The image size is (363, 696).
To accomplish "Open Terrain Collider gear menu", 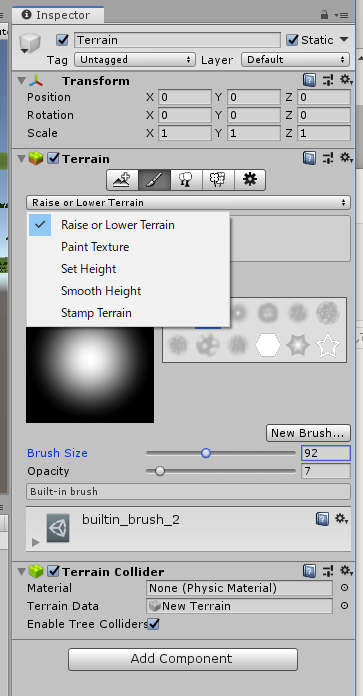I will (x=346, y=571).
